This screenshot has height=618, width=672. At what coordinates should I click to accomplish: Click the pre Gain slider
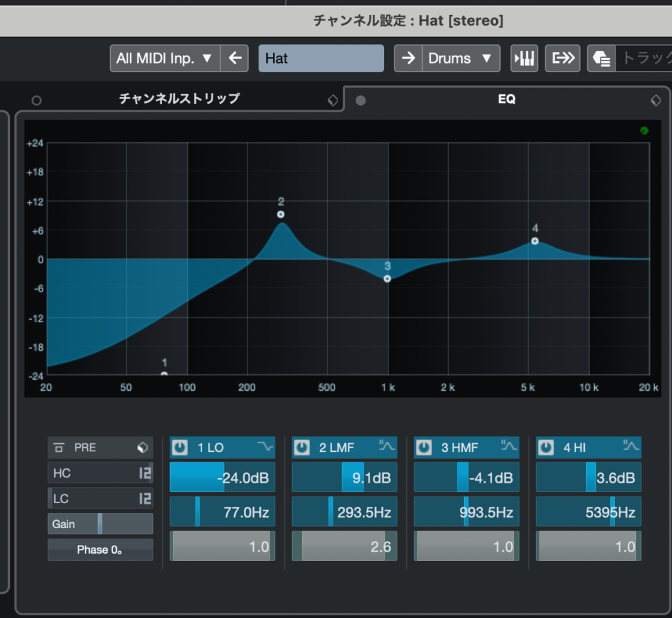tap(100, 524)
